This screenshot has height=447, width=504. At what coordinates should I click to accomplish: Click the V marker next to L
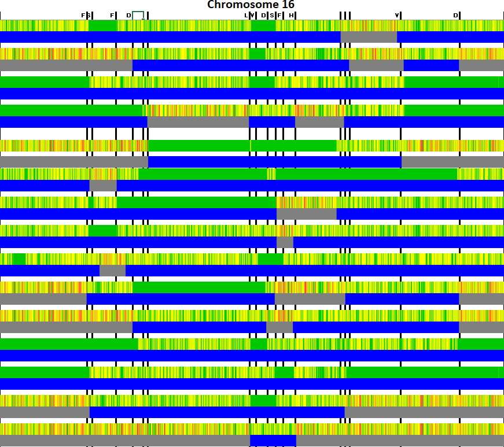coord(252,15)
